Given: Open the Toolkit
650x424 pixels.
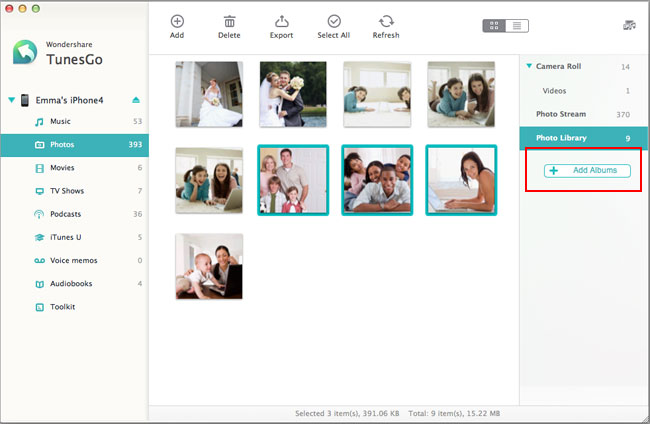Looking at the screenshot, I should point(75,307).
